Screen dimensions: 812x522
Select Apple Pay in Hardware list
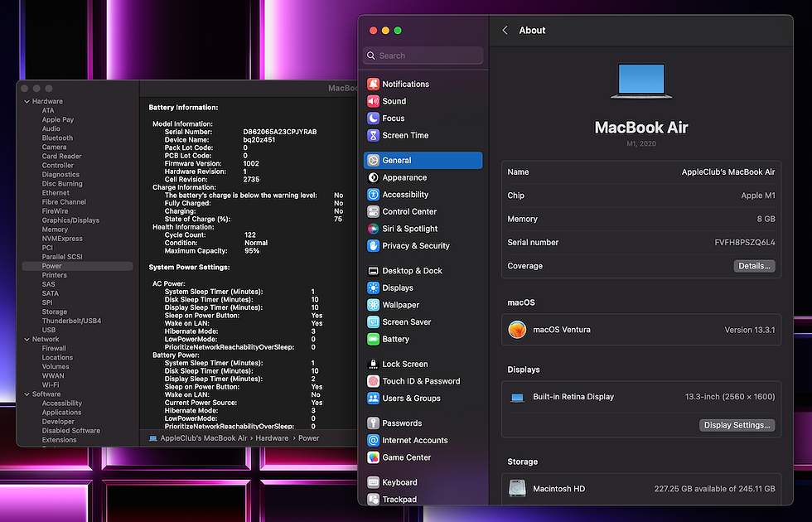(58, 119)
